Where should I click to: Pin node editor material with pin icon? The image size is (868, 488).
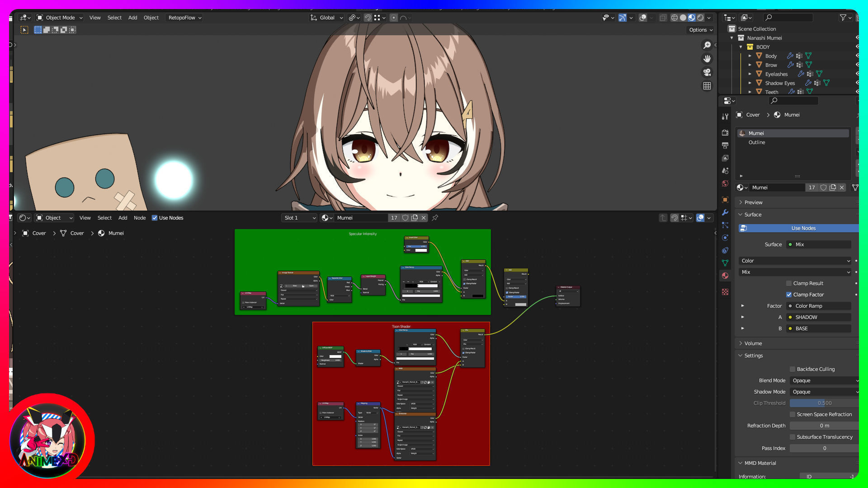435,218
